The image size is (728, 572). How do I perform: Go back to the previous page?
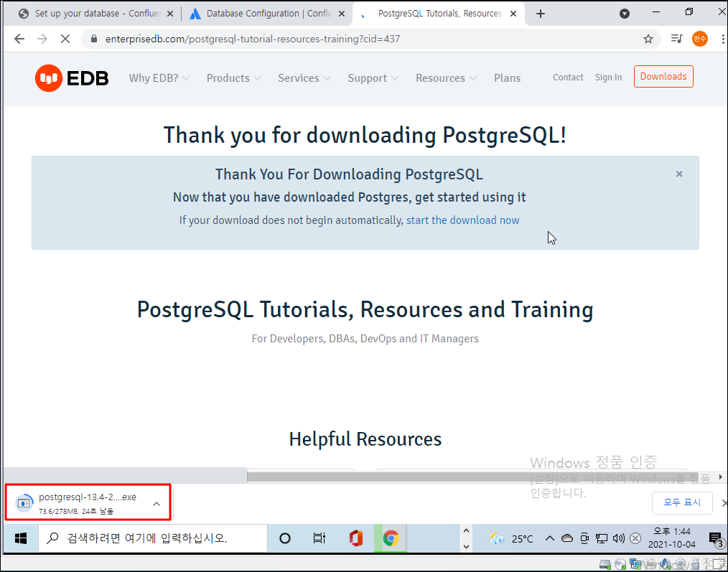tap(19, 39)
